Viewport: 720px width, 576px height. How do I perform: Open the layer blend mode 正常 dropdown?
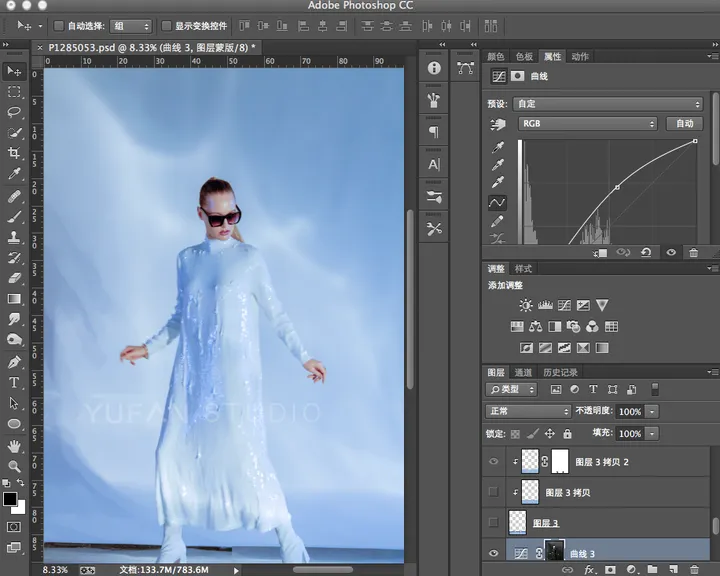(528, 411)
